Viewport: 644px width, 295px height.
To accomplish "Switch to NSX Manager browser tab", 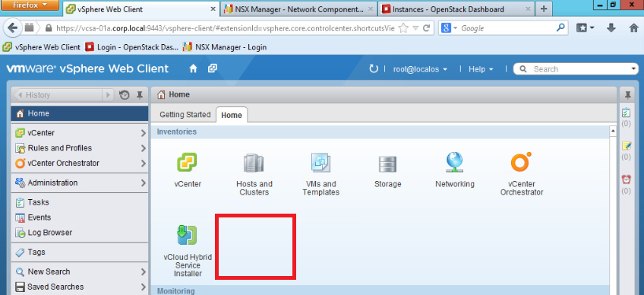I will [298, 9].
